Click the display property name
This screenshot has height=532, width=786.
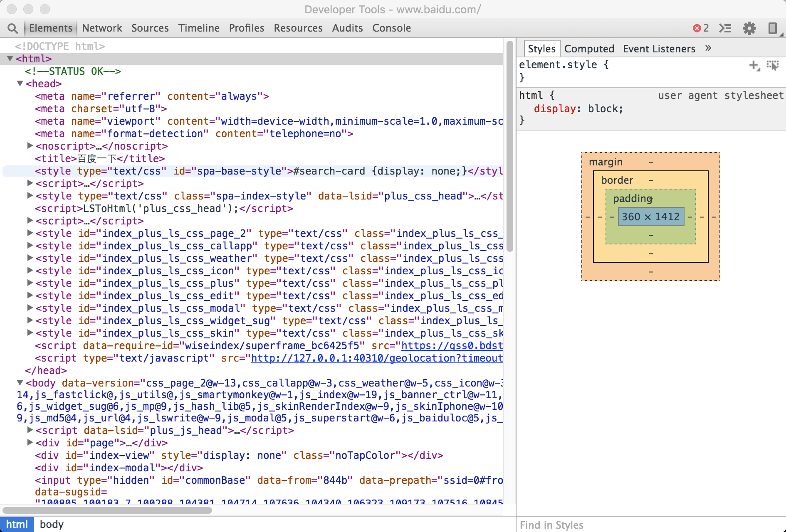point(555,108)
